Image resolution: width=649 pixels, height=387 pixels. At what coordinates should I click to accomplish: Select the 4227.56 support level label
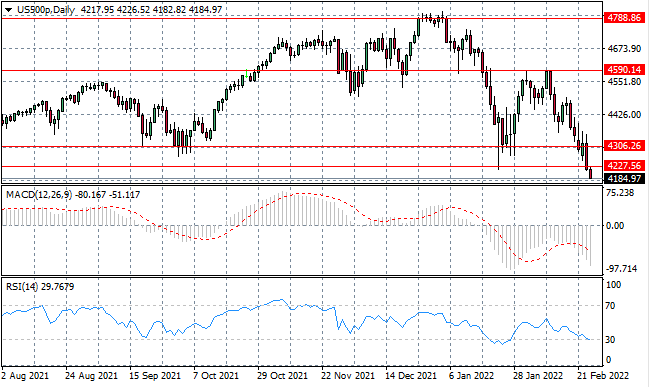624,166
